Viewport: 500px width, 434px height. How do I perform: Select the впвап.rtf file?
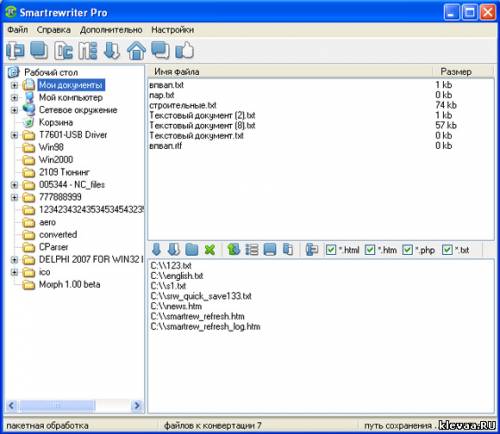coord(165,146)
